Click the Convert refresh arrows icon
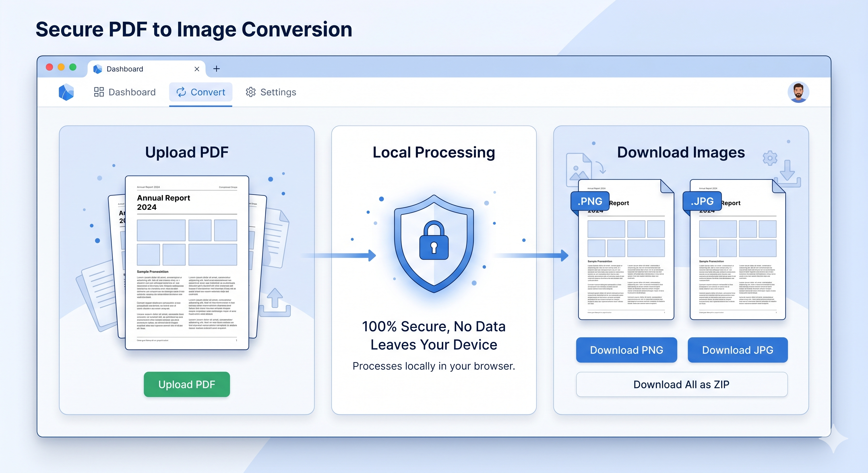 pos(181,92)
